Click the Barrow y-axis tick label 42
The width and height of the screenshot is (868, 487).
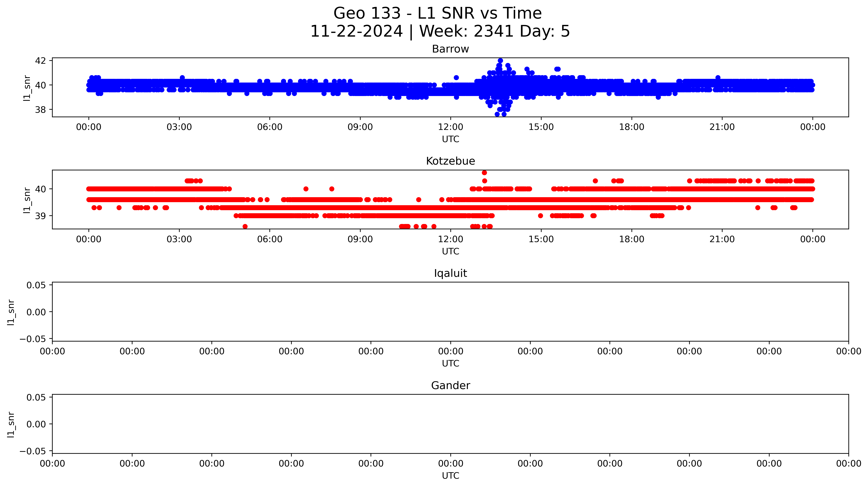pyautogui.click(x=40, y=61)
